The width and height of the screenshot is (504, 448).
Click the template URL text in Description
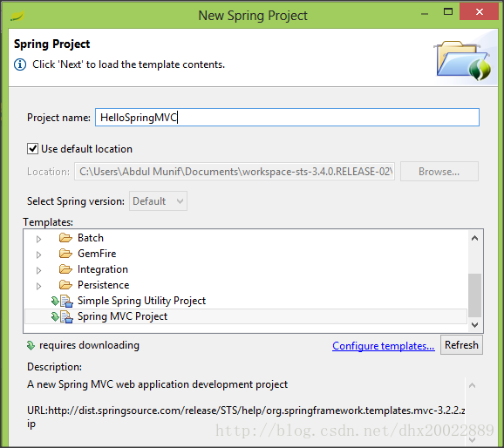246,417
